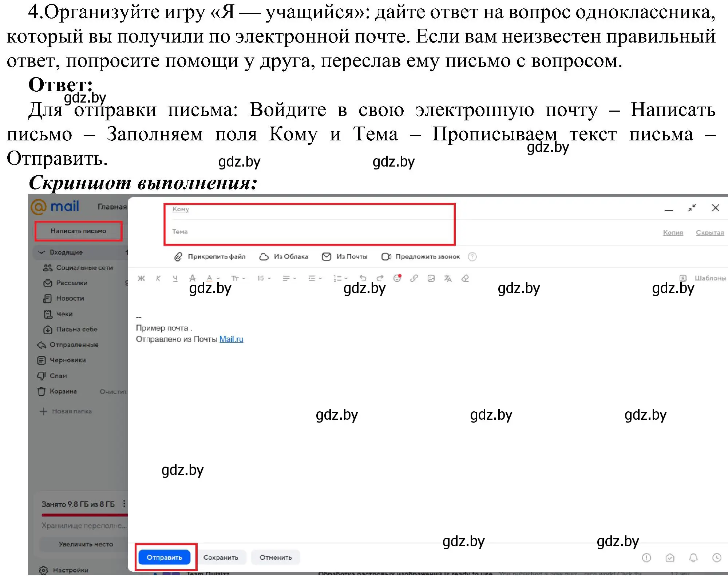Click the red storage usage bar

[85, 515]
